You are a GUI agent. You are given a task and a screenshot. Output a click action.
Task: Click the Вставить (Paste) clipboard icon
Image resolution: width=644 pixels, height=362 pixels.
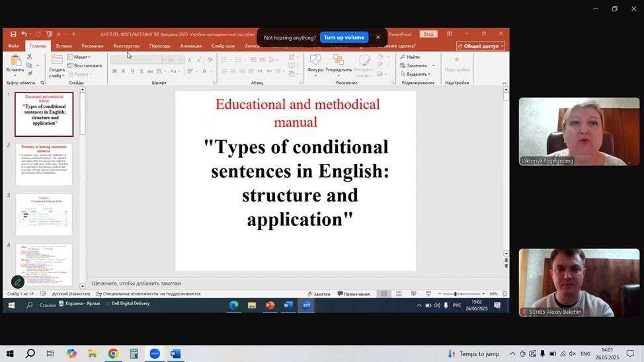pos(15,61)
